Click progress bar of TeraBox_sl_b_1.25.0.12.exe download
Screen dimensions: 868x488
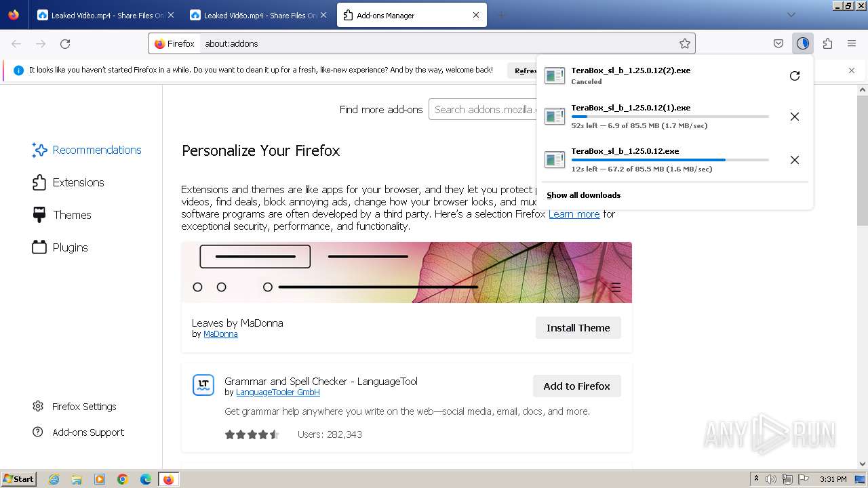(670, 160)
